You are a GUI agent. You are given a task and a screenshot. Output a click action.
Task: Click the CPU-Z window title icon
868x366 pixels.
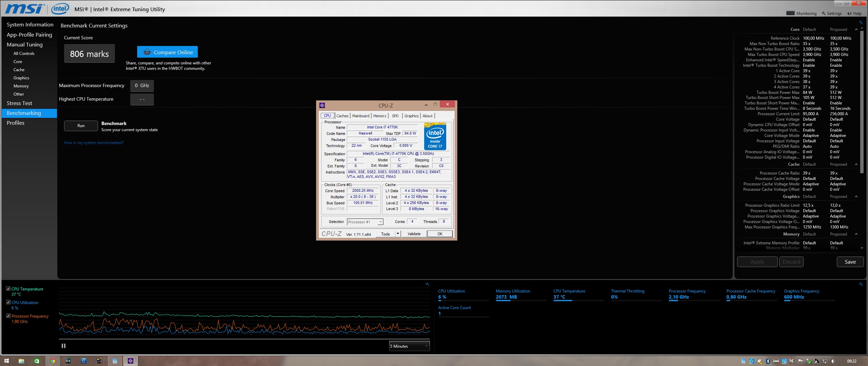[x=322, y=105]
